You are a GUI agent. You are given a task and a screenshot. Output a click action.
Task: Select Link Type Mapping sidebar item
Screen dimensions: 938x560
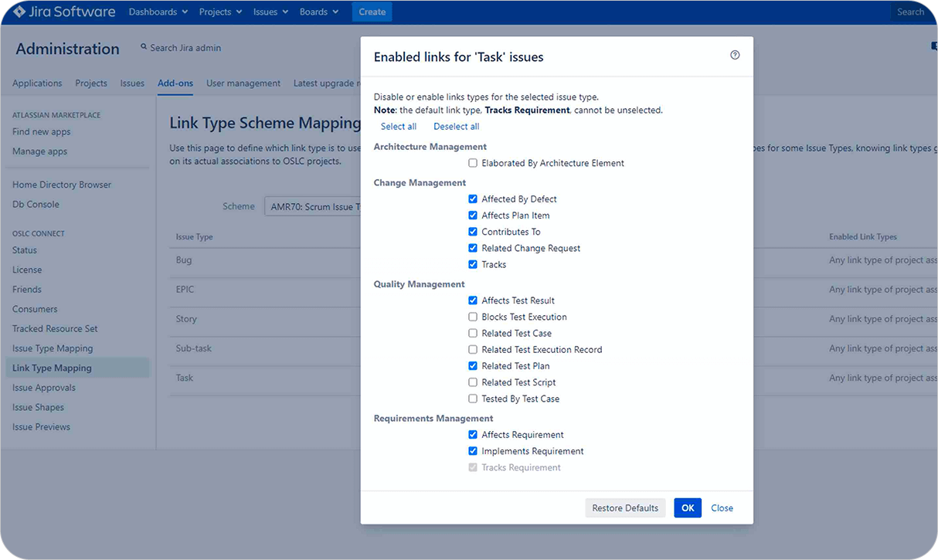[76, 368]
